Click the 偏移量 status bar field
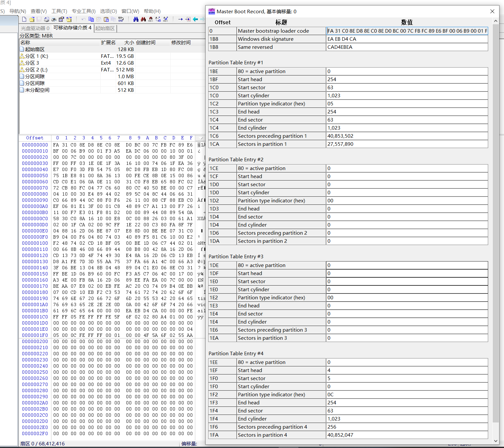Viewport: 504px width, 448px height. tap(189, 444)
